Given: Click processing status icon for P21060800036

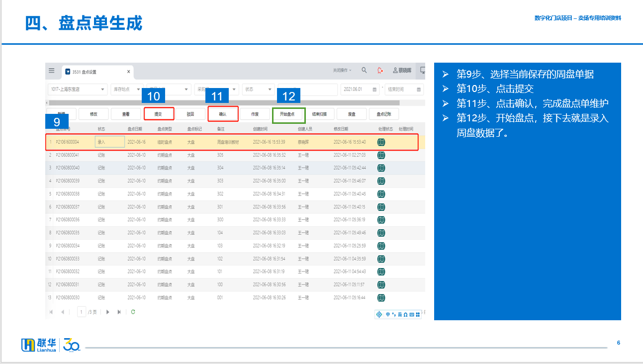Looking at the screenshot, I should [x=381, y=220].
